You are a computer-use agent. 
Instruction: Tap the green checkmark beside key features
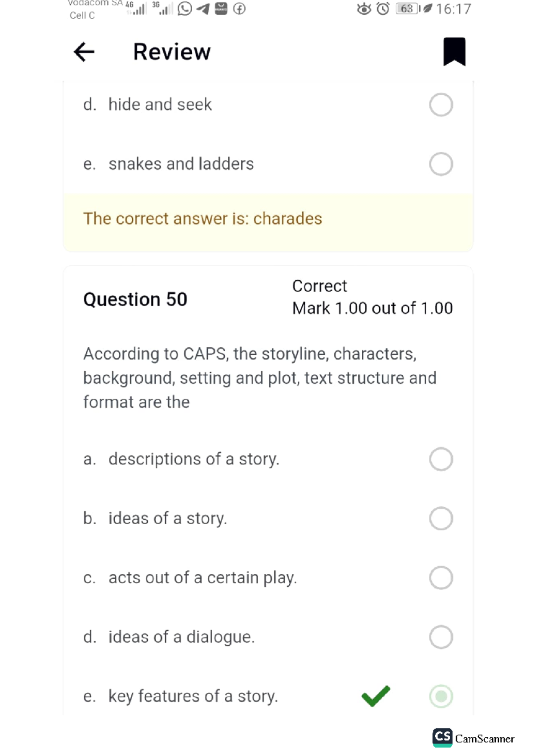375,695
